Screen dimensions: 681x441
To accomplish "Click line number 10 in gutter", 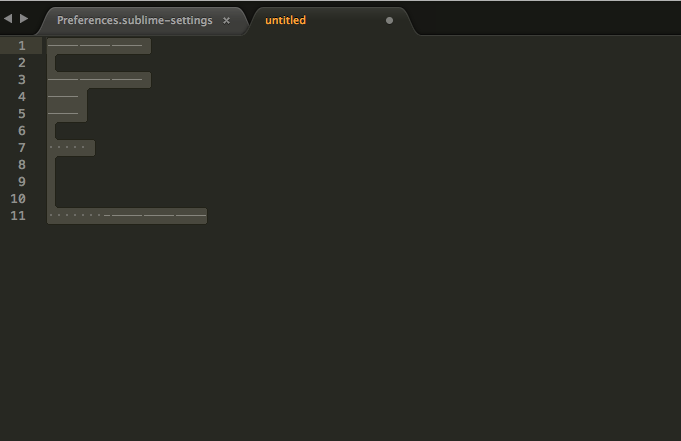I will [x=18, y=199].
